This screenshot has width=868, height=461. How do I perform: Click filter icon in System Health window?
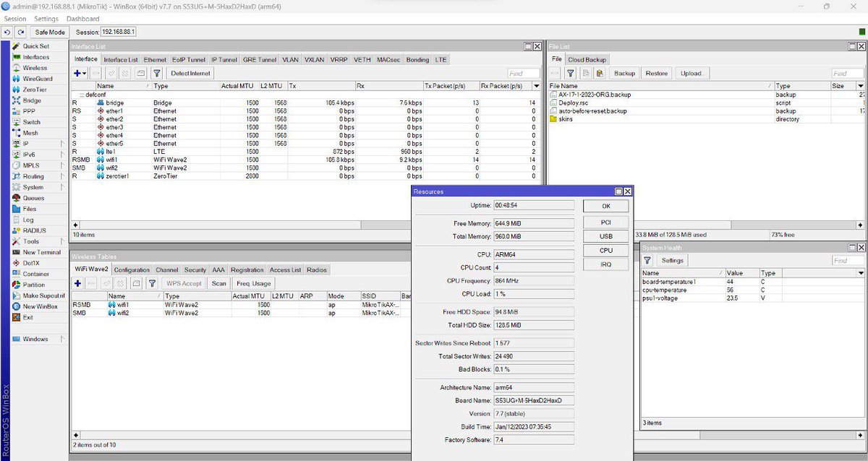(x=647, y=260)
